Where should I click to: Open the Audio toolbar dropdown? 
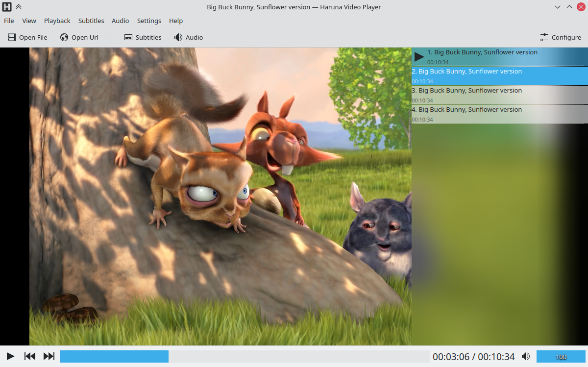coord(189,37)
